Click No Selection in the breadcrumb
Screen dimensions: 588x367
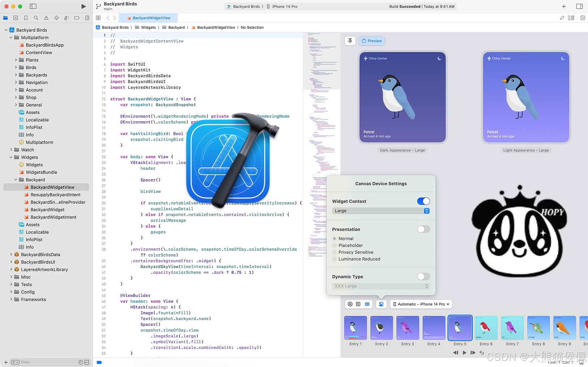point(252,27)
